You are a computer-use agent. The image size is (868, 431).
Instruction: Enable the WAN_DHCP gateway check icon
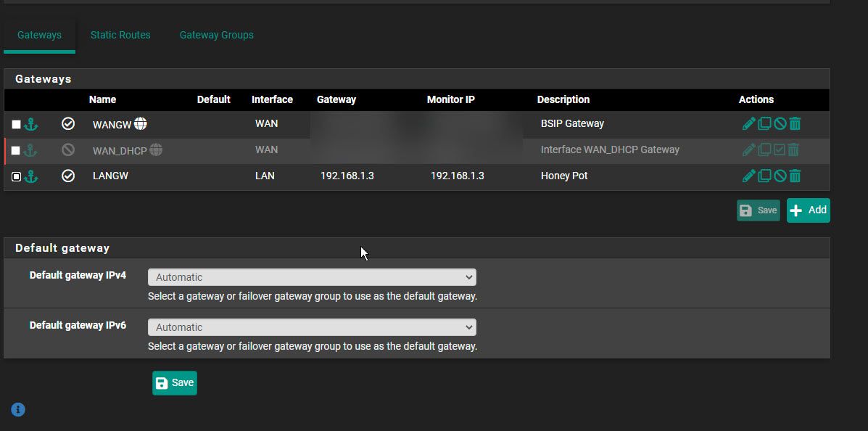click(x=780, y=149)
